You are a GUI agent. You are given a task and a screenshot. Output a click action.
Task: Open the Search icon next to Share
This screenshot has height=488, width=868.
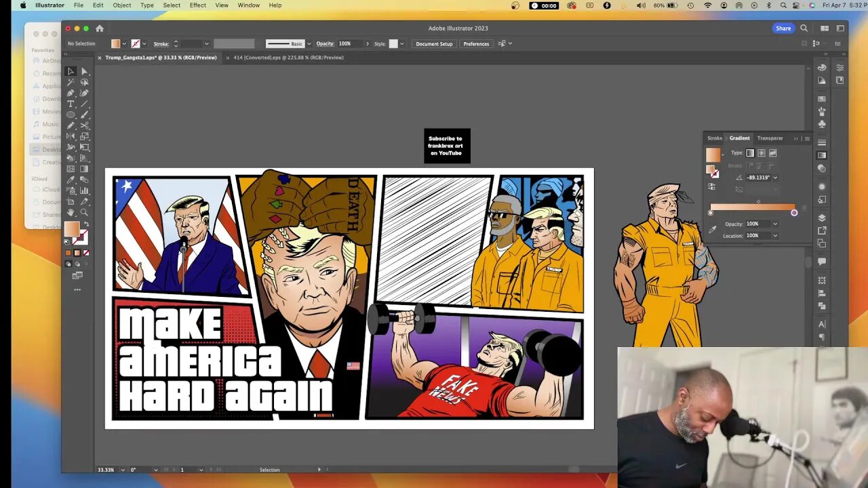click(804, 28)
